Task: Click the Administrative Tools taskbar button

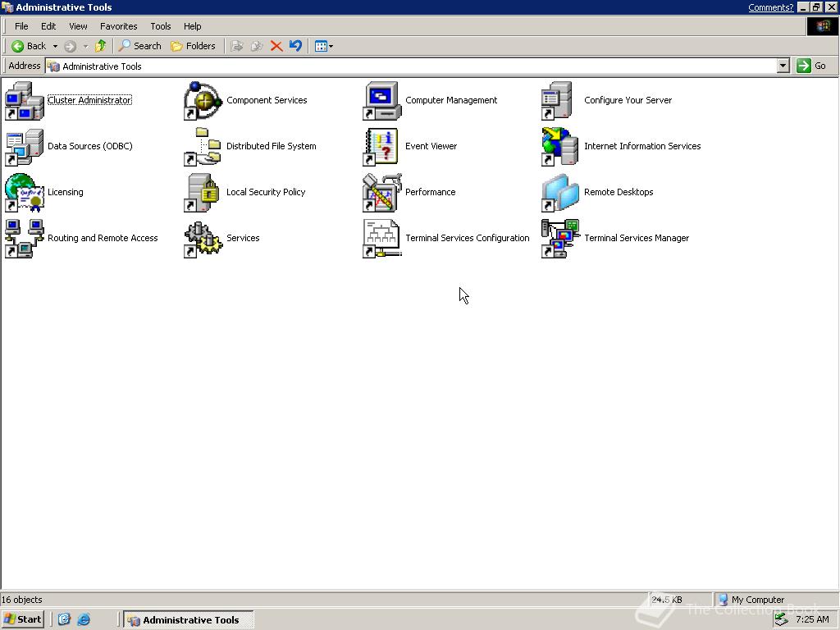Action: pyautogui.click(x=189, y=620)
